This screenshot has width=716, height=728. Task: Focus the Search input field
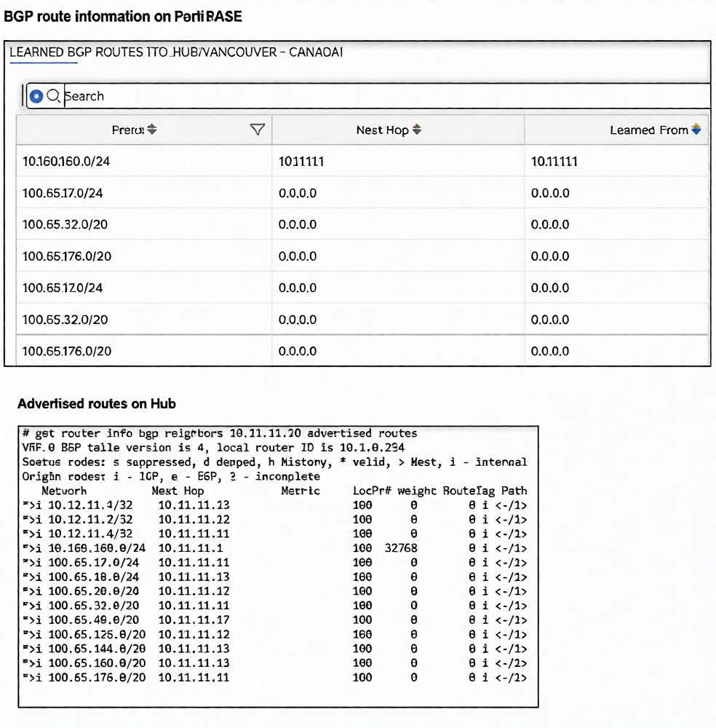point(364,96)
